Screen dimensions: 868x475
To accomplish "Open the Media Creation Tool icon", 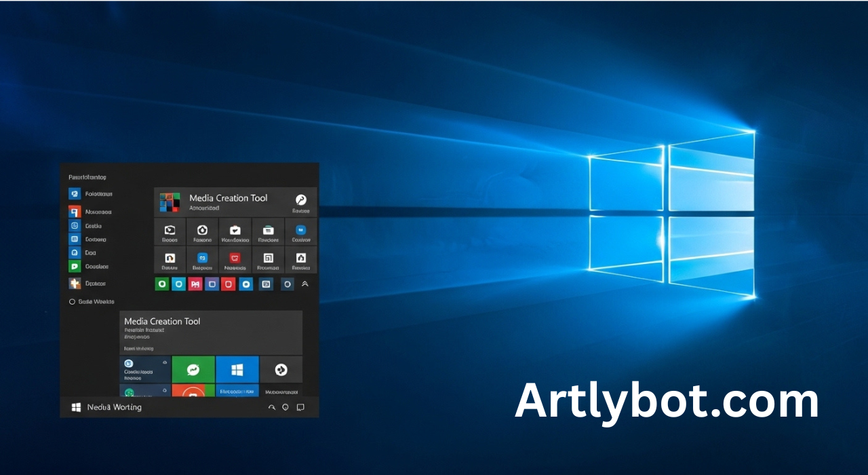I will 170,202.
